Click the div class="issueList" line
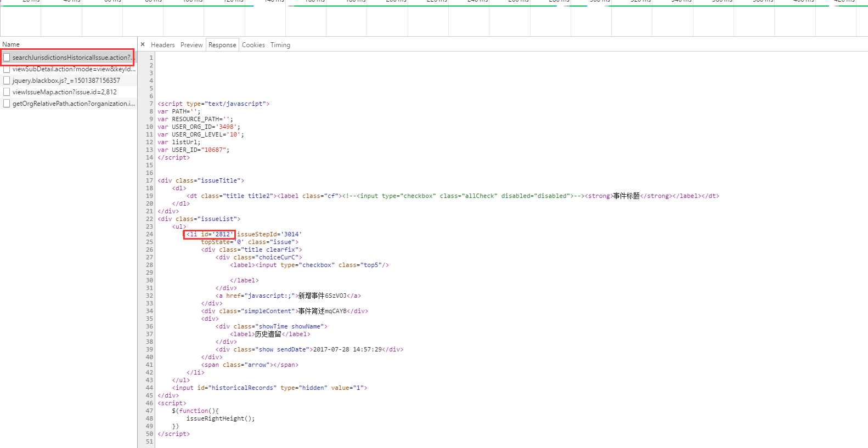868x448 pixels. click(x=199, y=219)
